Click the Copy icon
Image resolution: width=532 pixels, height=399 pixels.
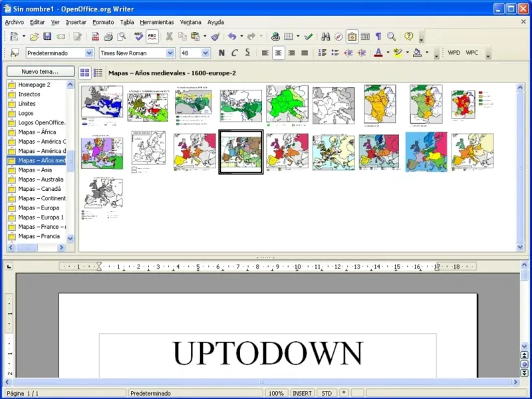(182, 37)
